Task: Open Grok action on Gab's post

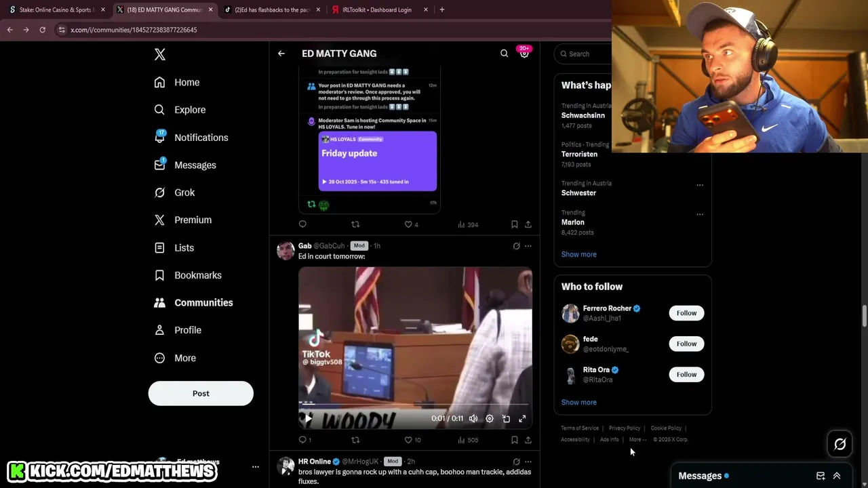Action: point(516,246)
